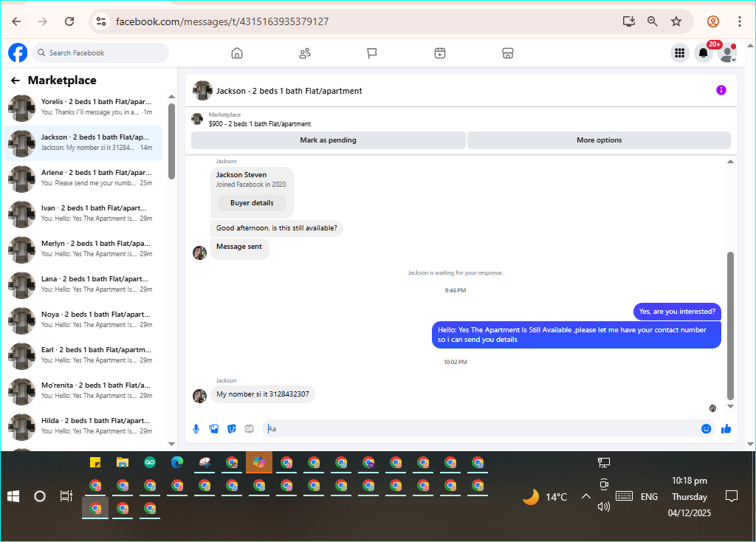
Task: Open the Pages flag icon
Action: tap(372, 53)
